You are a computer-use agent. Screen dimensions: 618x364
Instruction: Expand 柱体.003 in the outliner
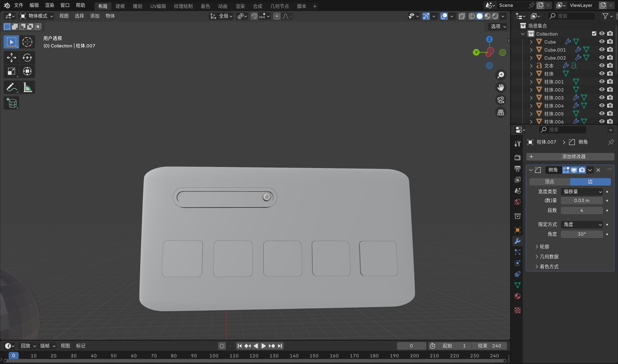(x=531, y=98)
